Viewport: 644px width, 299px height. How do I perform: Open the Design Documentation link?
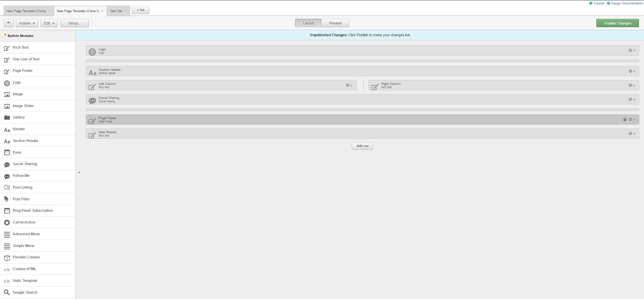[627, 3]
